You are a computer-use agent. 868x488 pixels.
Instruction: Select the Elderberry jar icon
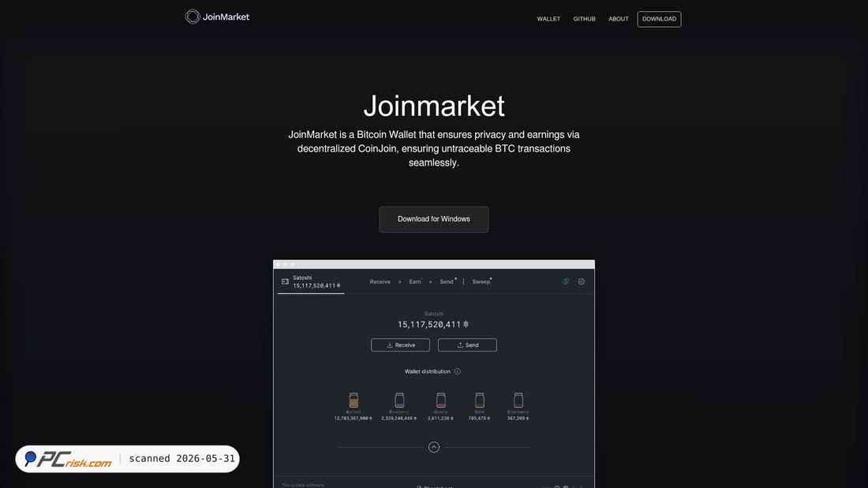[518, 400]
